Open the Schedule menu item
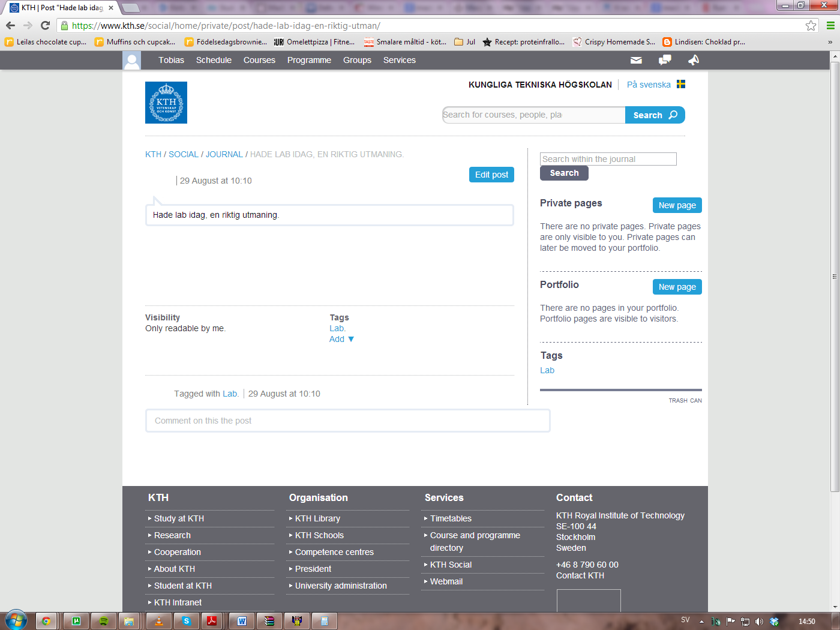 tap(214, 60)
